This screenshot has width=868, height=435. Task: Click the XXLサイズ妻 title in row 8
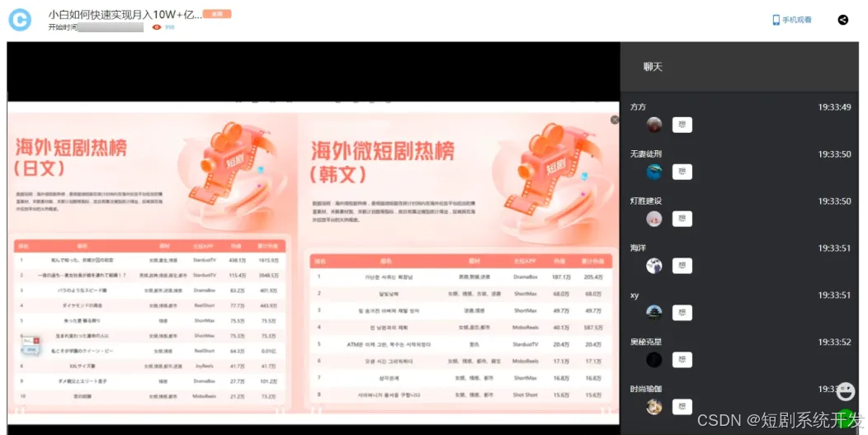pyautogui.click(x=83, y=366)
